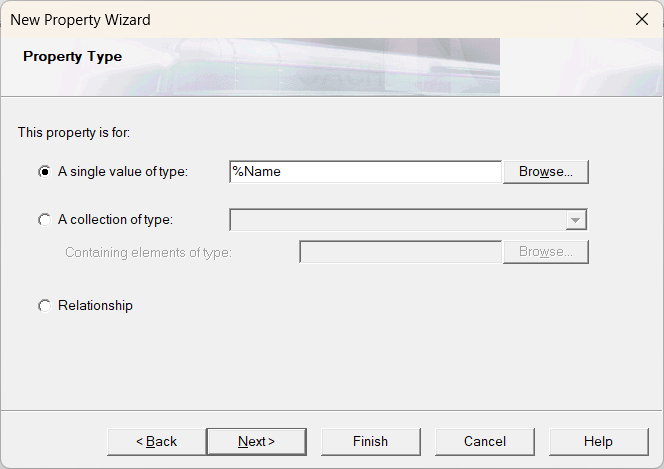Expand the collection type dropdown arrow
The height and width of the screenshot is (469, 664).
pyautogui.click(x=575, y=220)
